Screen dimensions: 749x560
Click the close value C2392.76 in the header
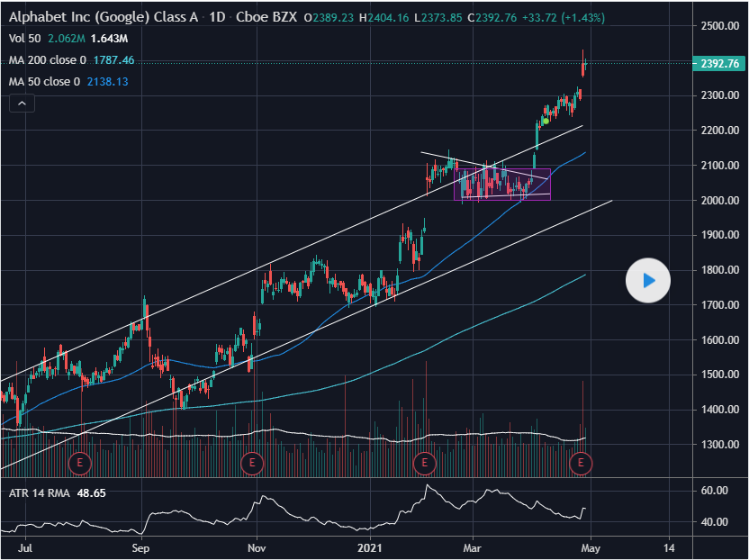(x=492, y=18)
